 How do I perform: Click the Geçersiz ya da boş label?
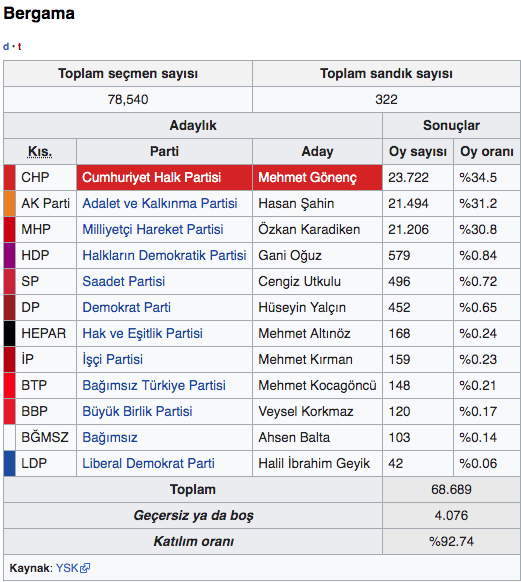coord(194,515)
